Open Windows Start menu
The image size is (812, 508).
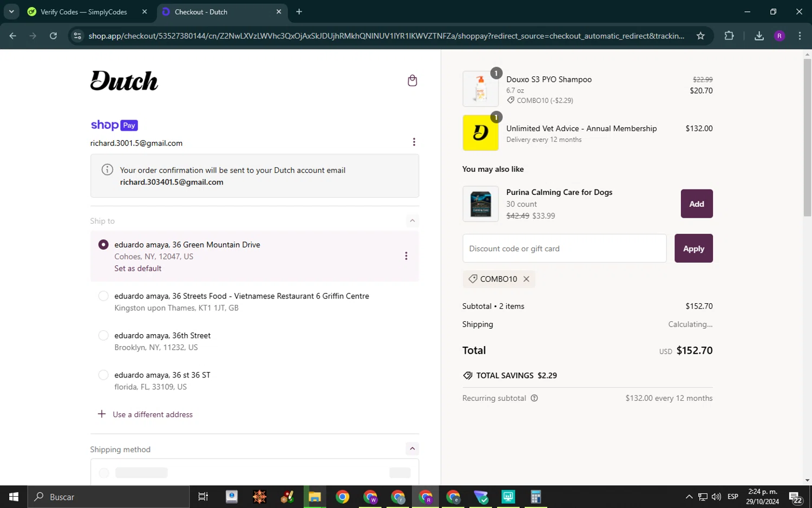tap(14, 497)
